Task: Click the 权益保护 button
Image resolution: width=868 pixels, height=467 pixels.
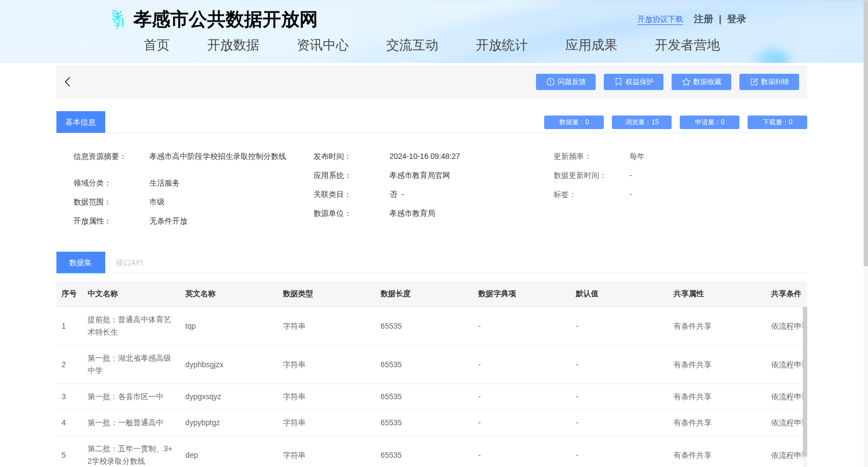Action: point(634,82)
